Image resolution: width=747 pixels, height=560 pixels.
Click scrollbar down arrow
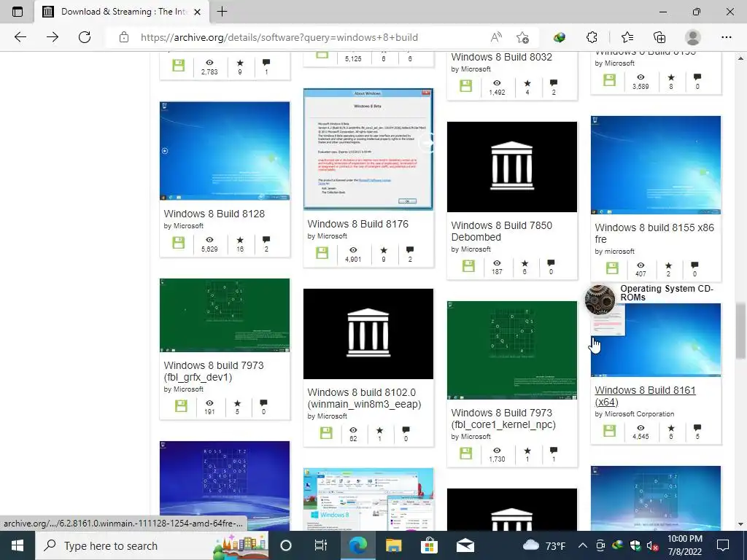(x=740, y=524)
